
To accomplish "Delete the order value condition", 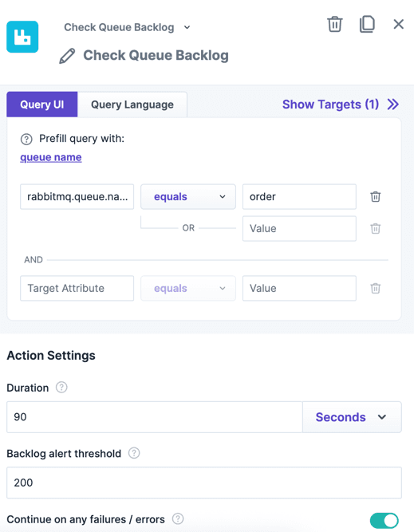I will tap(376, 197).
